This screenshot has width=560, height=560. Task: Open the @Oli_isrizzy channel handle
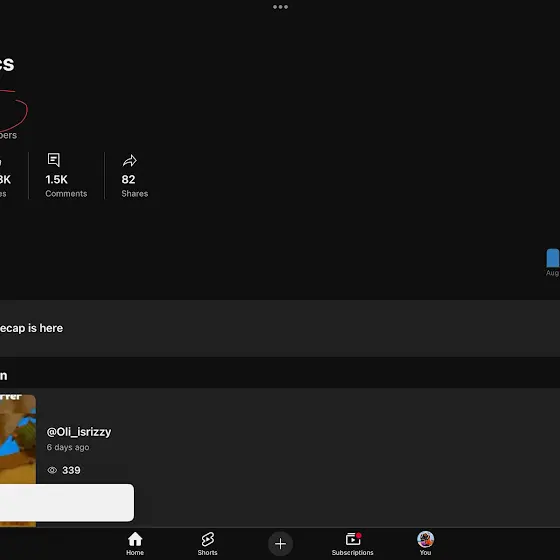click(x=79, y=432)
